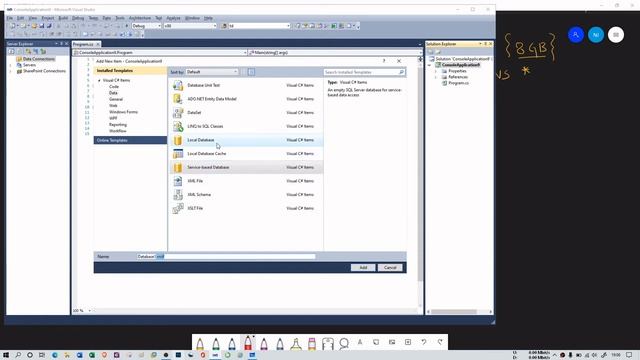Toggle the medium icons view button
Viewport: 640px width, 360px height.
tap(251, 72)
